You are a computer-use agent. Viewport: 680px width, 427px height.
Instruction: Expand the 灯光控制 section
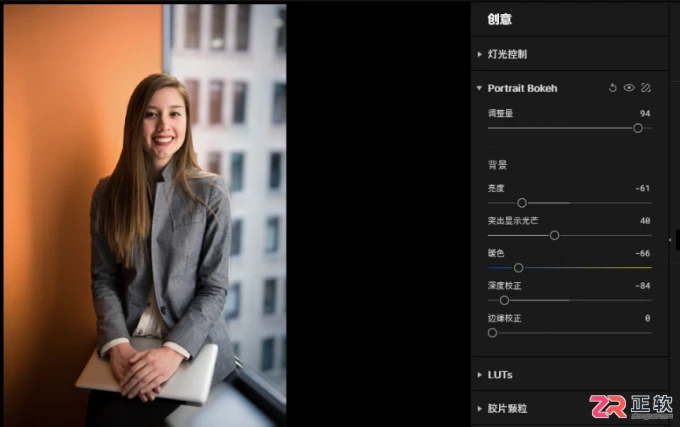point(479,54)
